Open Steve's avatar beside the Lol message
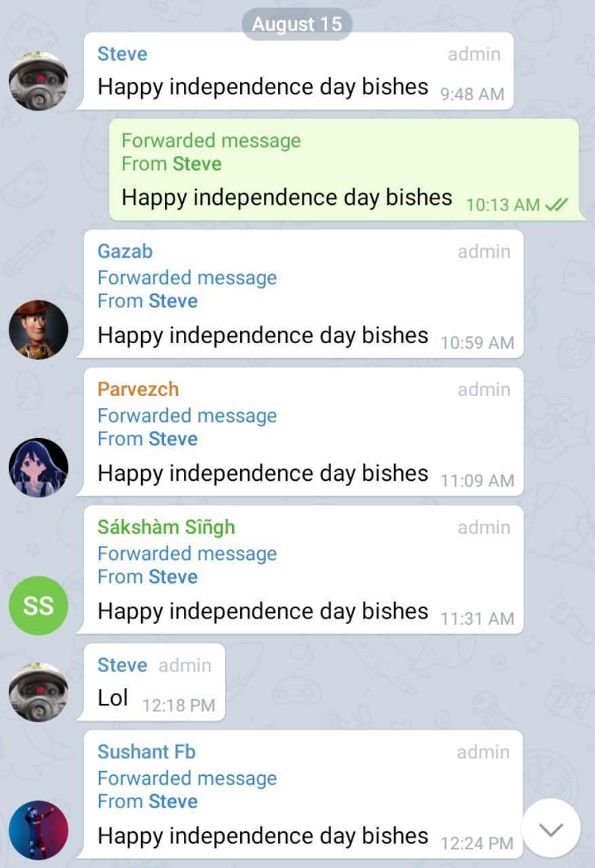595x868 pixels. [x=39, y=692]
